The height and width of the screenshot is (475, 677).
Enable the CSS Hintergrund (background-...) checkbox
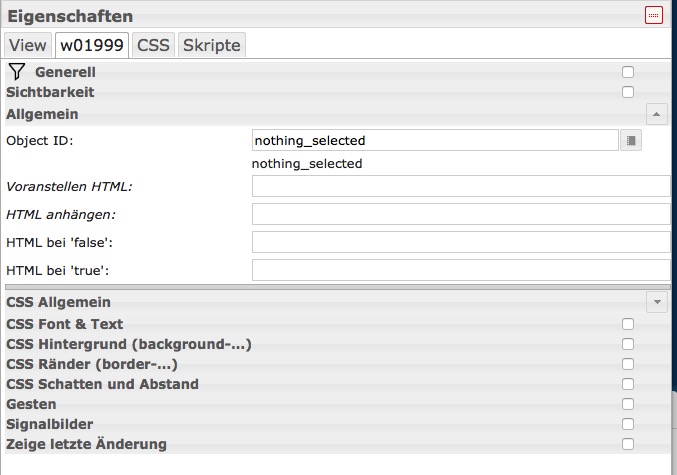pyautogui.click(x=628, y=344)
